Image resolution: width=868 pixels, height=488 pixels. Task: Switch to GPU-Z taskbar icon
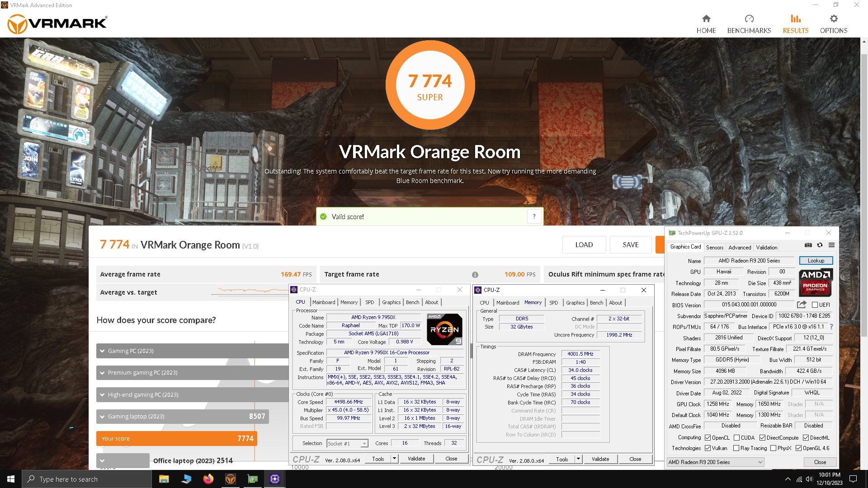click(x=252, y=479)
